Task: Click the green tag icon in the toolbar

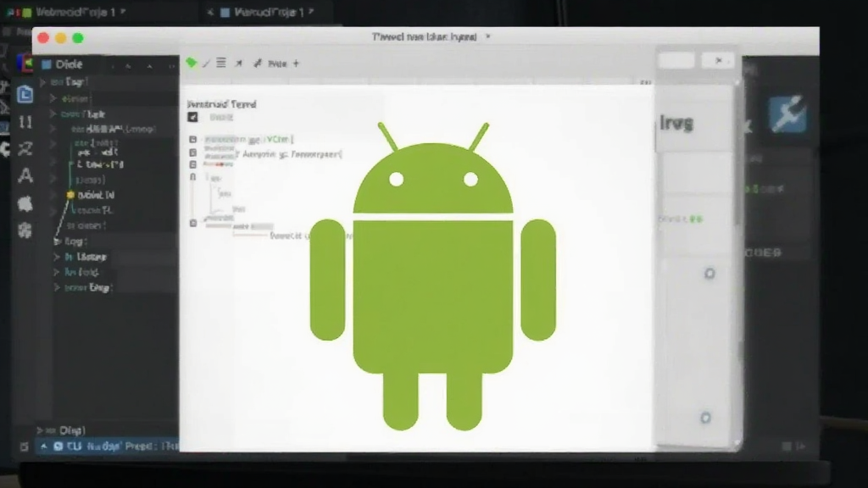Action: tap(192, 63)
